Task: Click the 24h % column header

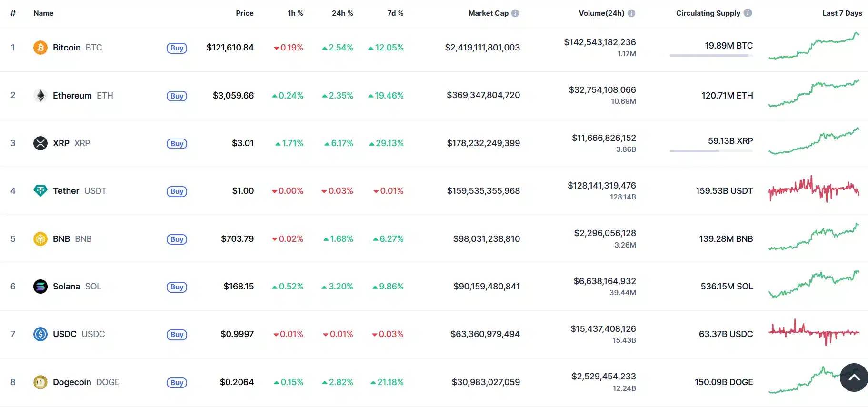Action: tap(343, 13)
